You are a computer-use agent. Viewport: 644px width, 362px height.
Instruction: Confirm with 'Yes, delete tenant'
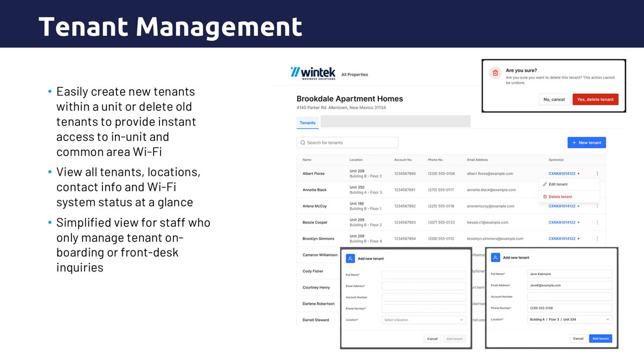[x=595, y=99]
